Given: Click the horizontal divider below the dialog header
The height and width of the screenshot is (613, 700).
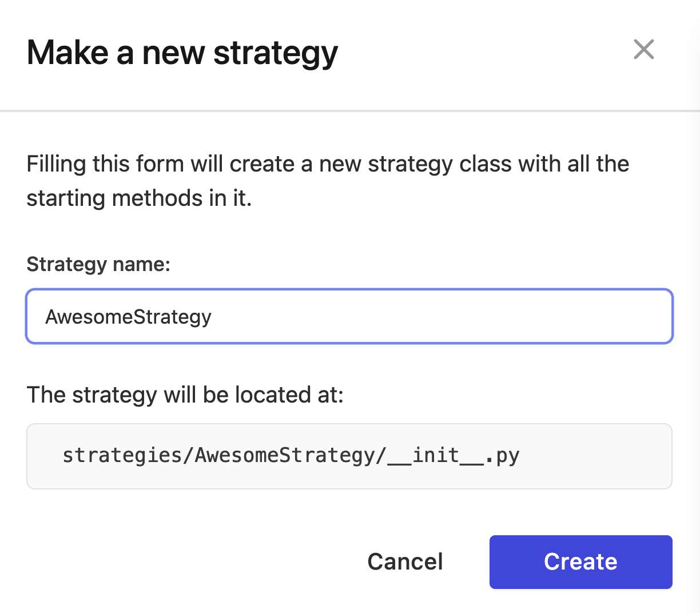Looking at the screenshot, I should [349, 110].
